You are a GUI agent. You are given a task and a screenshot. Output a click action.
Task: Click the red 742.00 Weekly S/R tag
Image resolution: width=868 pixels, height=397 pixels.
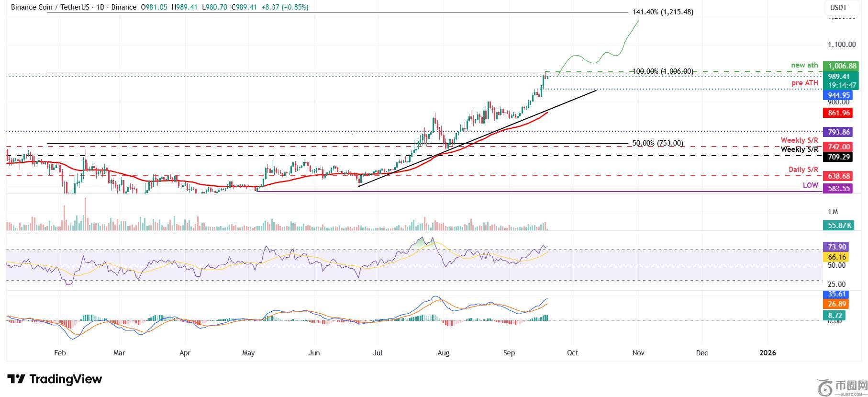tap(836, 147)
